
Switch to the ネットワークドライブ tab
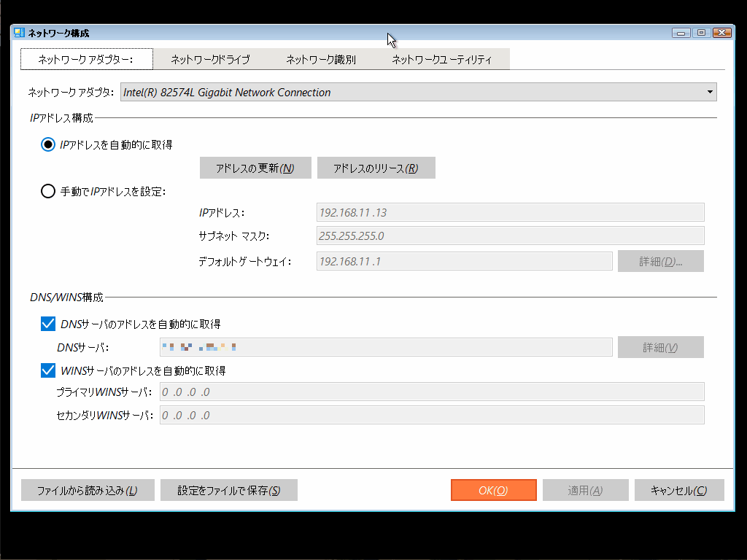[210, 58]
